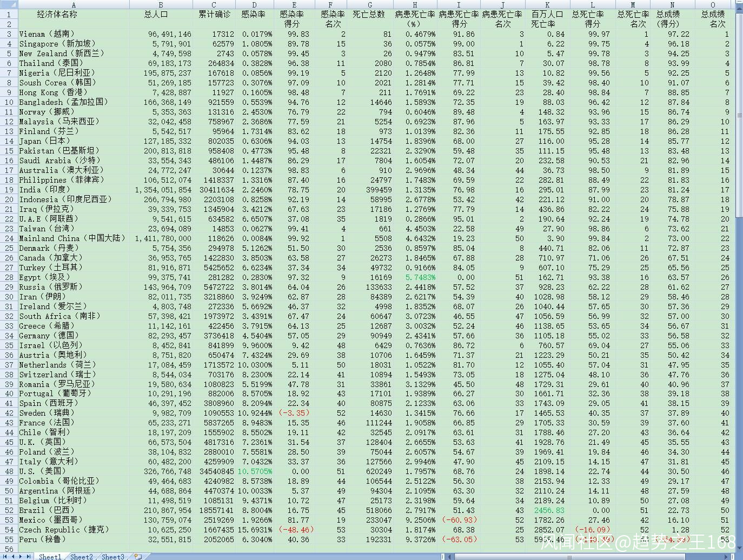Select column O header
This screenshot has height=560, width=743.
coord(713,4)
